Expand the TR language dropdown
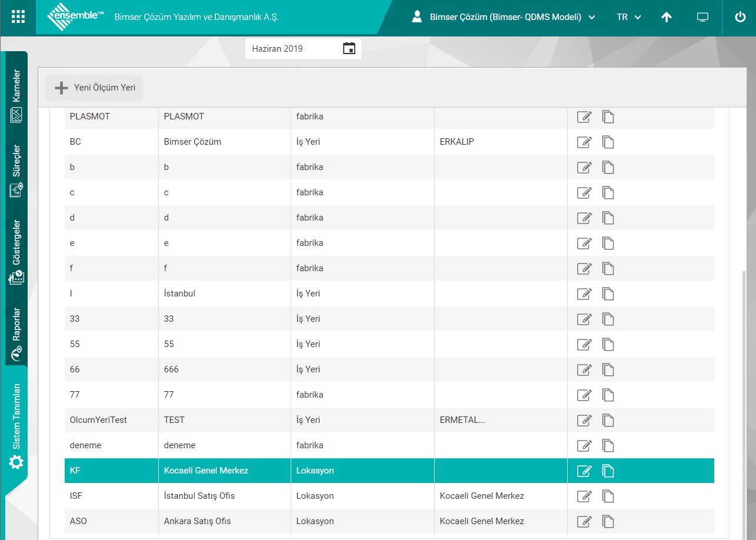 [x=628, y=17]
